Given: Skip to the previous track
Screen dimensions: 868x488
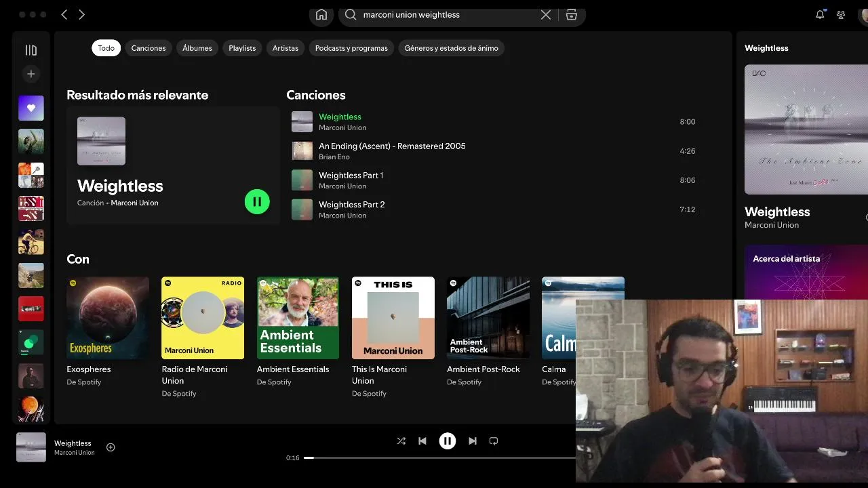Looking at the screenshot, I should click(422, 441).
